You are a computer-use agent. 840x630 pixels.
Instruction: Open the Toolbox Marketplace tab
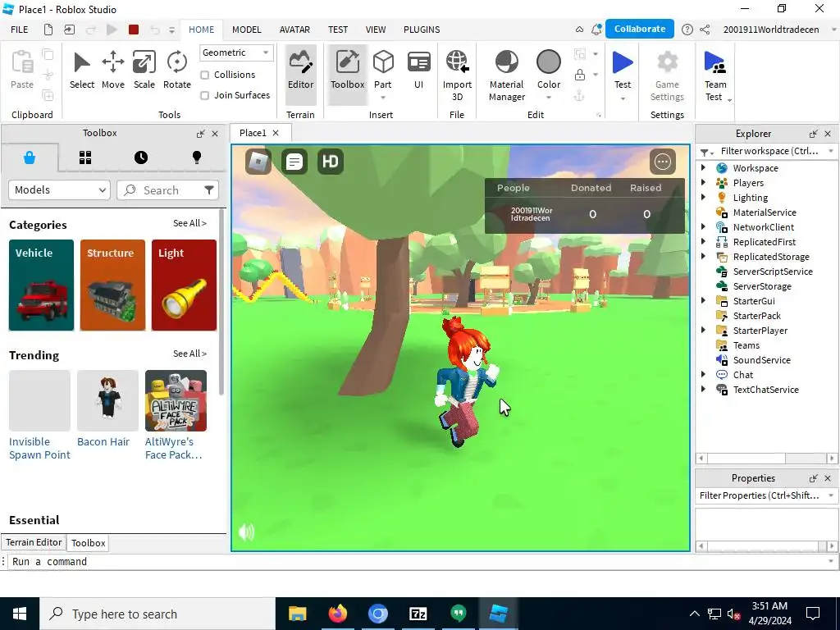pos(30,157)
